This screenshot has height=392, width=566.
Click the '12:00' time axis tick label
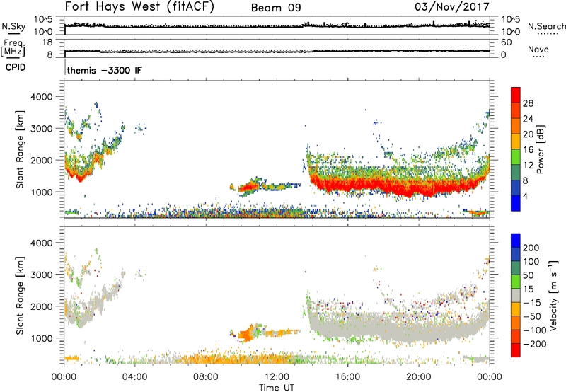click(x=277, y=377)
